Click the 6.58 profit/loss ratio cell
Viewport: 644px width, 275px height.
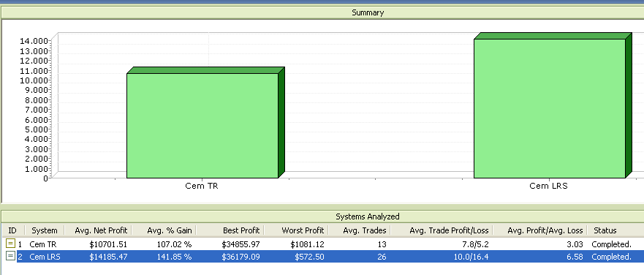(575, 257)
